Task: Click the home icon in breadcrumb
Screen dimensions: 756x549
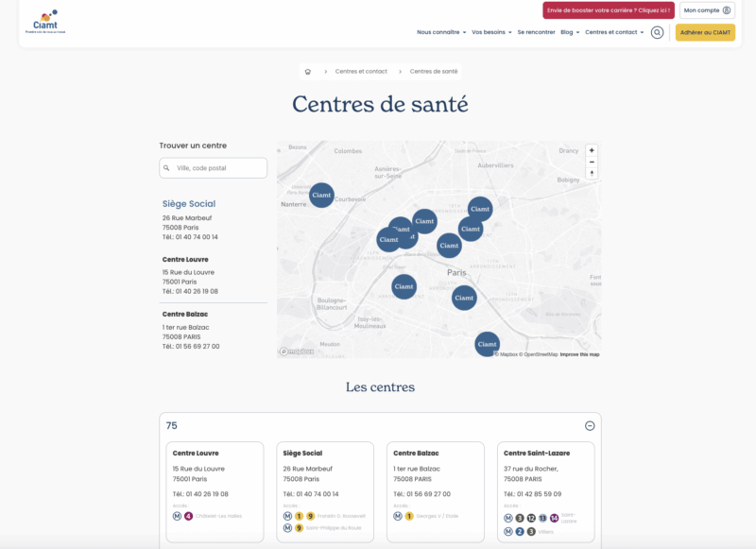Action: pyautogui.click(x=308, y=72)
